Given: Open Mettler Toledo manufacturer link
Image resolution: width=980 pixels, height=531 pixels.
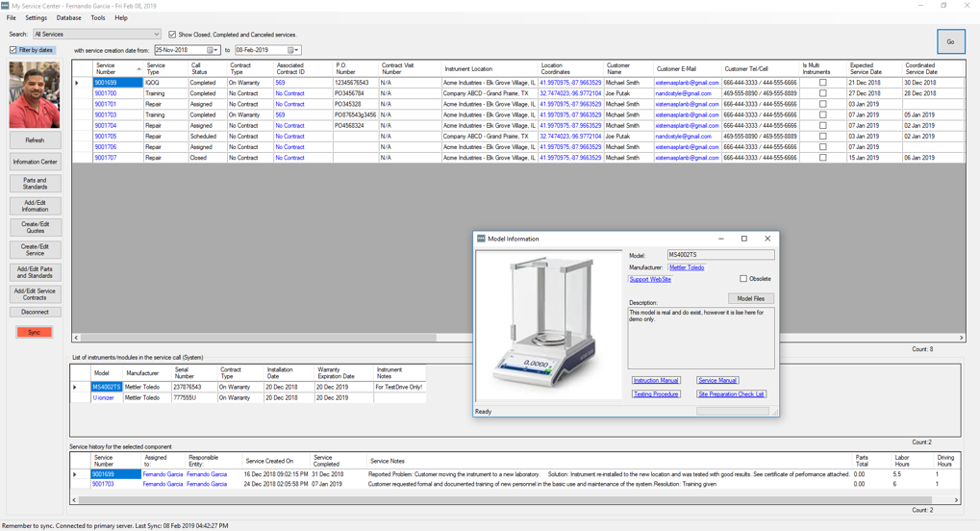Looking at the screenshot, I should (687, 267).
